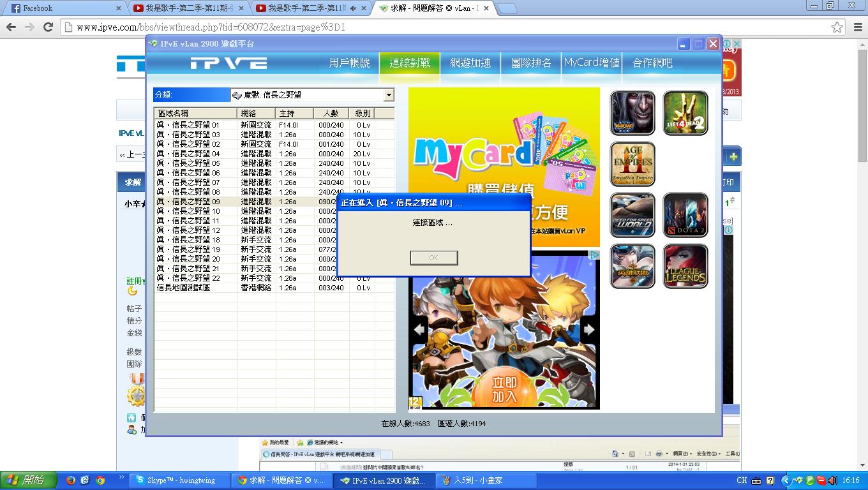Click the Chrome quick launch icon in taskbar
Viewport: 868px width, 490px height.
100,480
